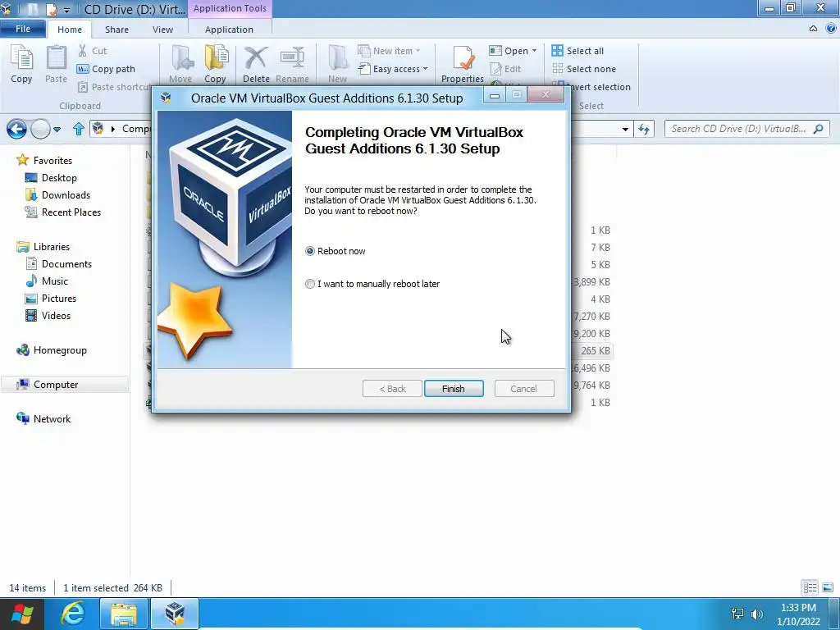This screenshot has height=630, width=840.
Task: Click the VirtualBox setup taskbar icon
Action: (x=175, y=614)
